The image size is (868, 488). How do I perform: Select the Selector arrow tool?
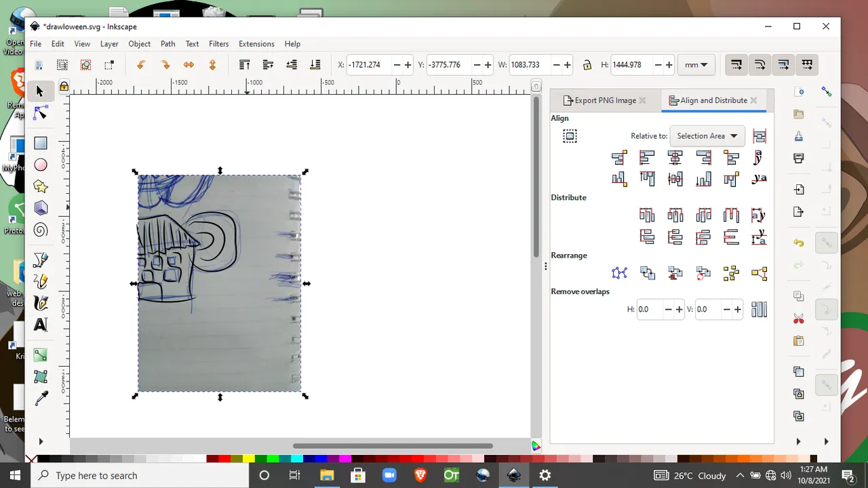click(40, 91)
